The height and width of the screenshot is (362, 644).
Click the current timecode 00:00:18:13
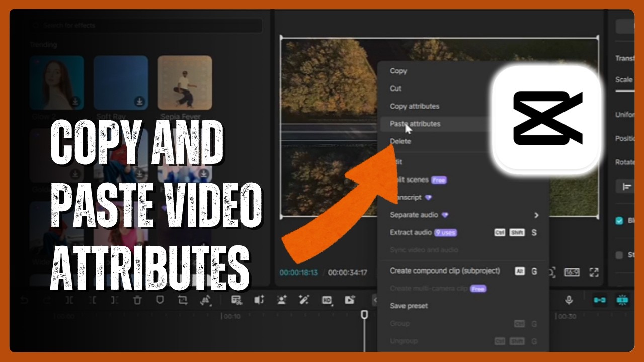[299, 273]
